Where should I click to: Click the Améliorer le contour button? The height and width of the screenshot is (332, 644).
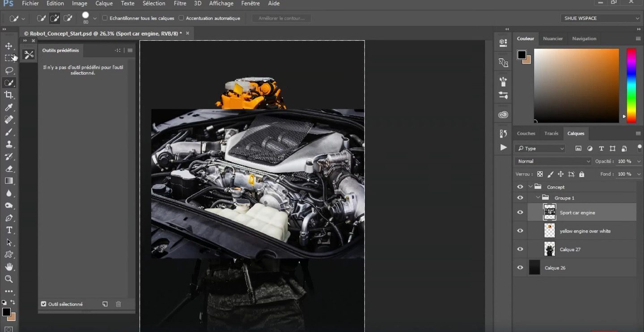pos(282,18)
